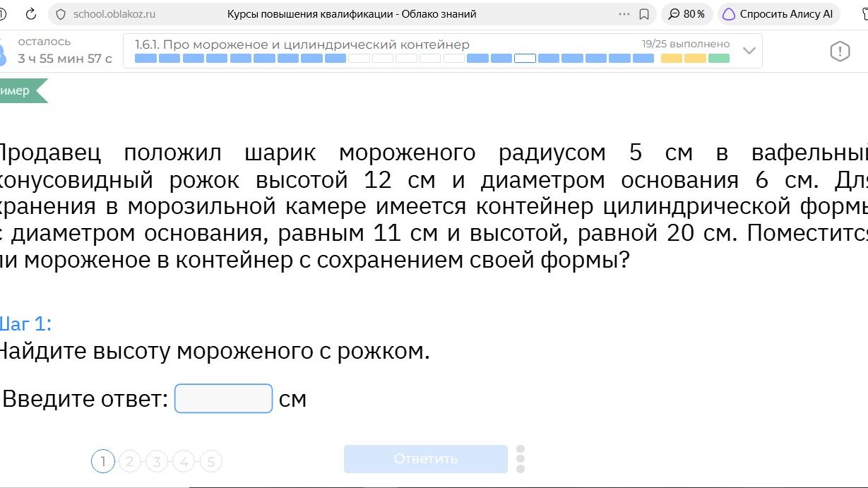The image size is (868, 488).
Task: Reload the page with the refresh icon
Action: (31, 14)
